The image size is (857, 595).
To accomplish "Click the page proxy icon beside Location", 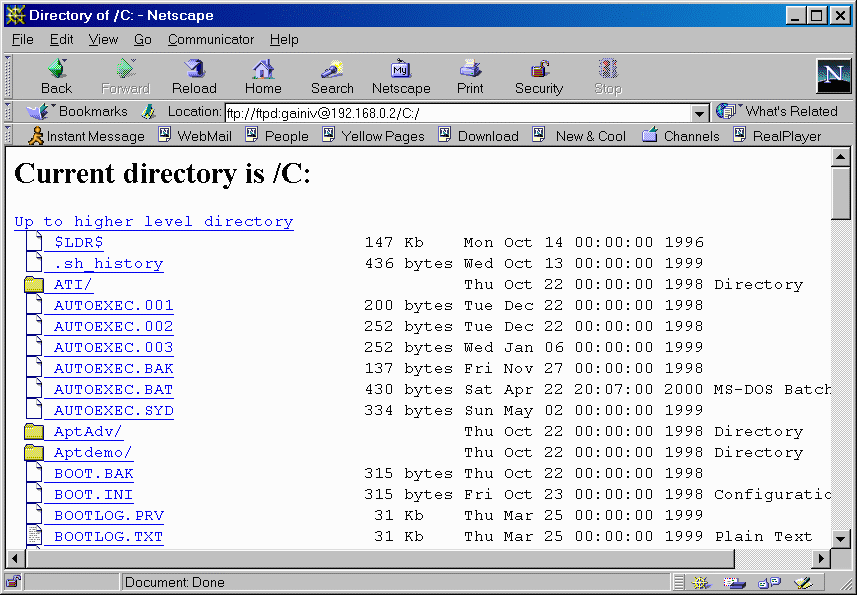I will [148, 112].
